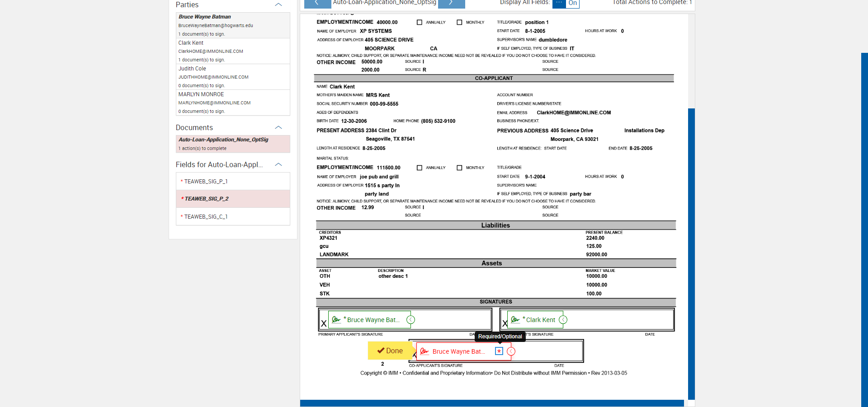Viewport: 868px width, 407px height.
Task: Click creditor LANDMARK entry
Action: tap(334, 254)
